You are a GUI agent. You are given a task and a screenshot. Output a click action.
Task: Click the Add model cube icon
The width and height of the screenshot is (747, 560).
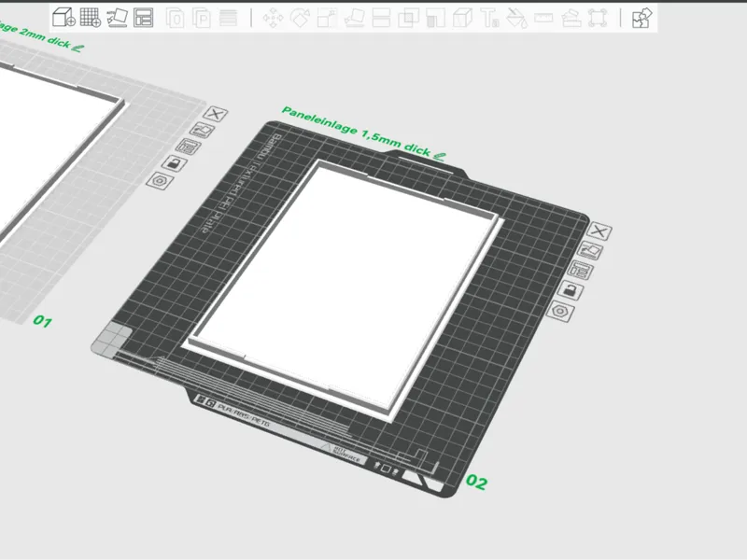click(x=63, y=18)
